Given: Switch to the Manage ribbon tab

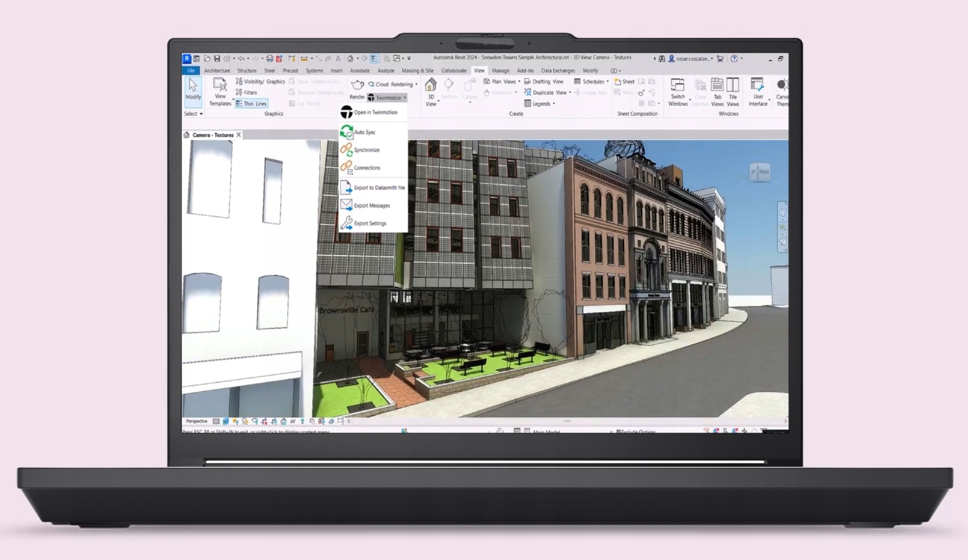Looking at the screenshot, I should 500,71.
